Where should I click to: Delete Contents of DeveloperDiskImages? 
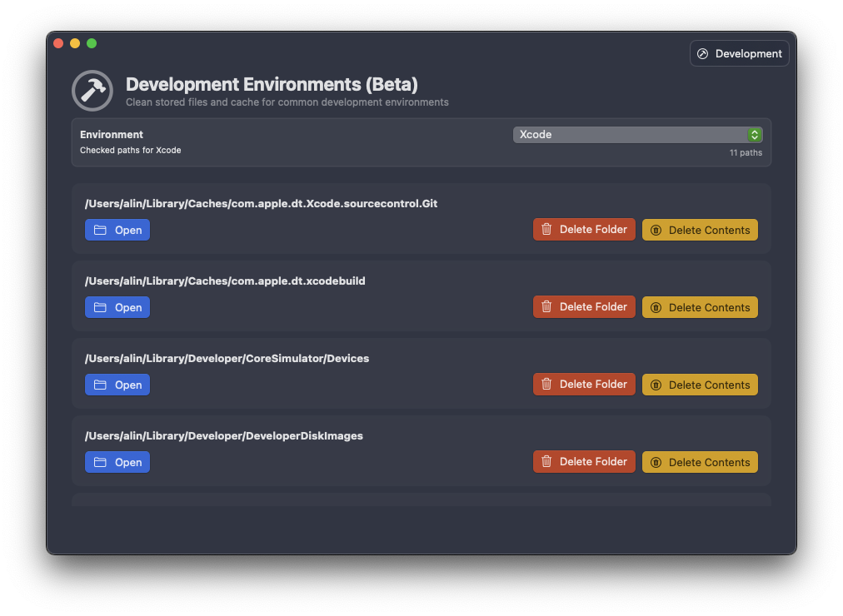click(700, 462)
